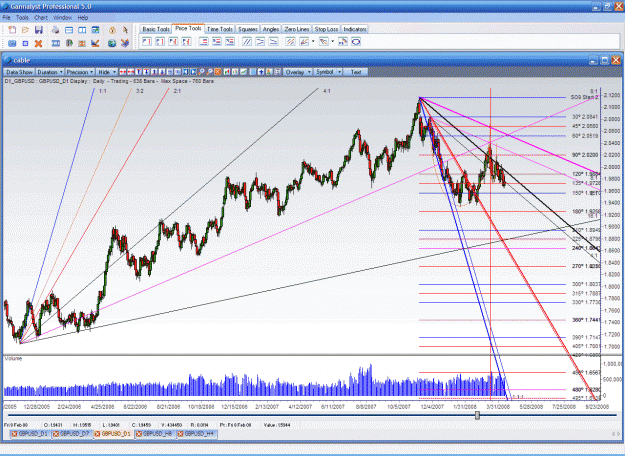Click the Text button in chart toolbar

point(356,72)
